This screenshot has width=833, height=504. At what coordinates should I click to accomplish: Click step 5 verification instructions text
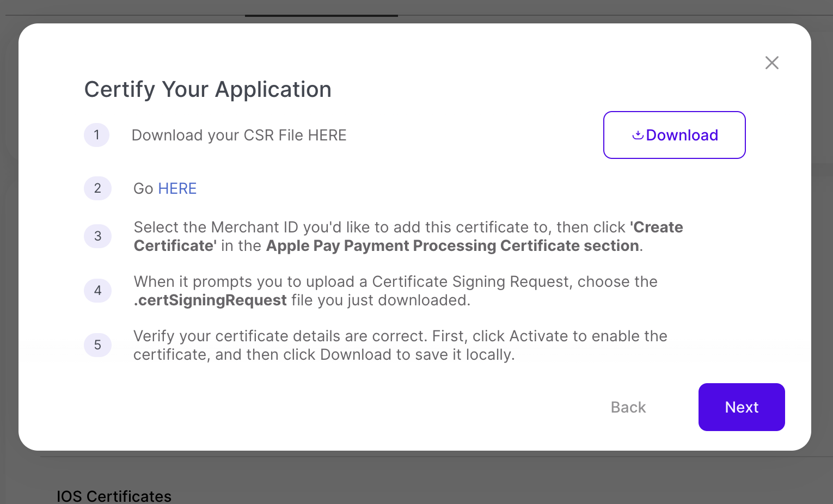point(400,345)
